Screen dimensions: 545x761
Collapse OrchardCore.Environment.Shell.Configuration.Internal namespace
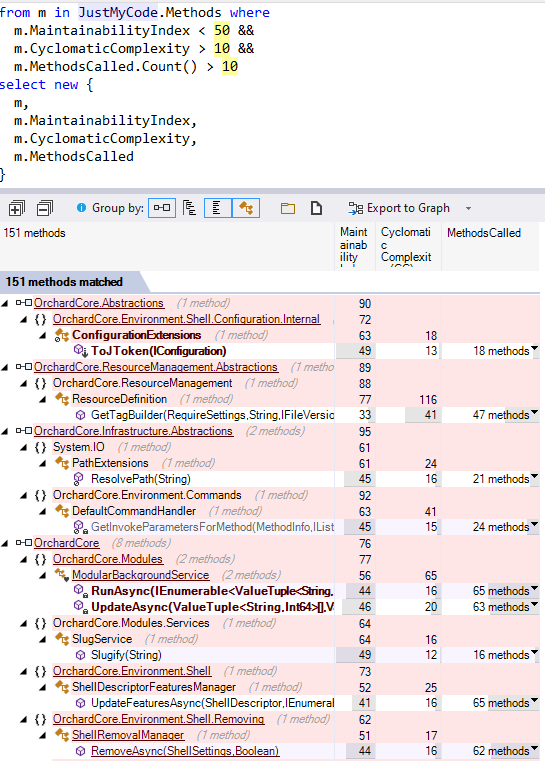(24, 319)
